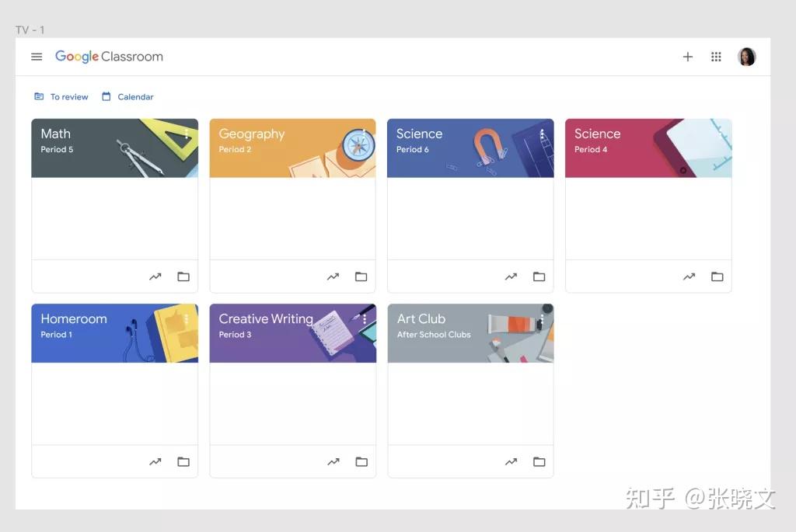Open the gradebook for the Math class
796x532 pixels.
(x=155, y=276)
